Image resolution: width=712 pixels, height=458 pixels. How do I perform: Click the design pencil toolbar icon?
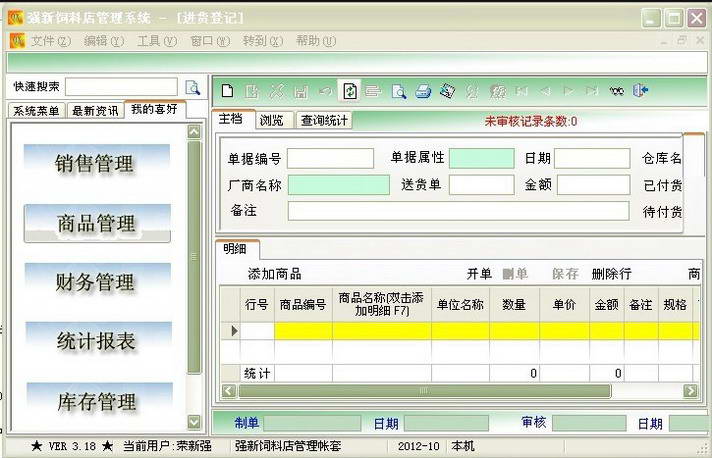pyautogui.click(x=447, y=91)
